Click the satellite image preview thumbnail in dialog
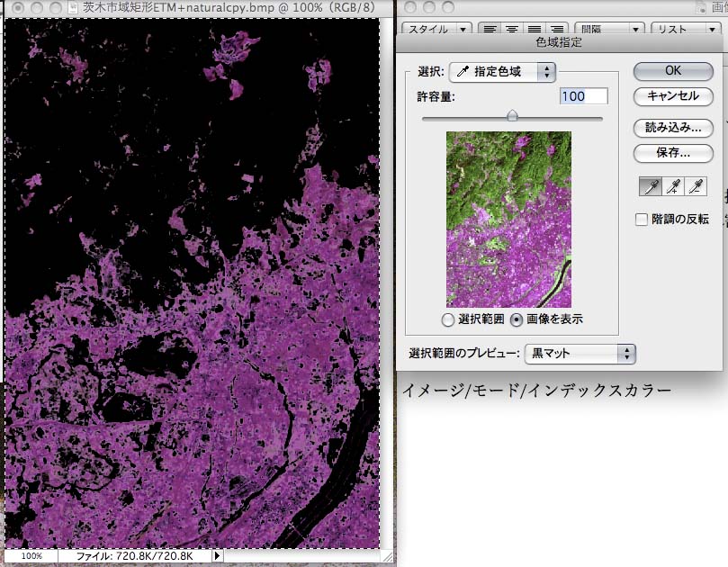The image size is (728, 567). (x=508, y=220)
